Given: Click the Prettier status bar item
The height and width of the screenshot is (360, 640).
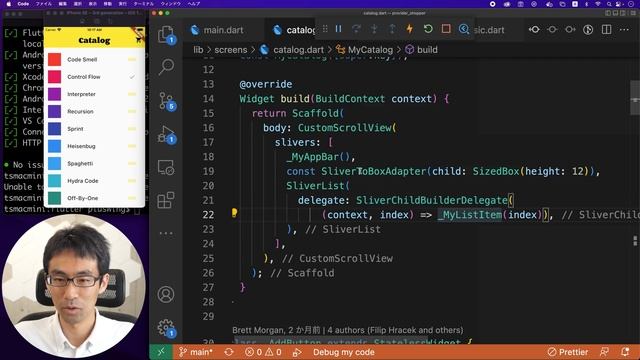Looking at the screenshot, I should coord(568,352).
